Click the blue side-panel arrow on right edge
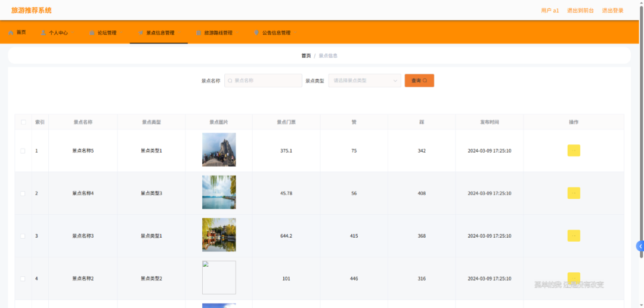 tap(640, 246)
